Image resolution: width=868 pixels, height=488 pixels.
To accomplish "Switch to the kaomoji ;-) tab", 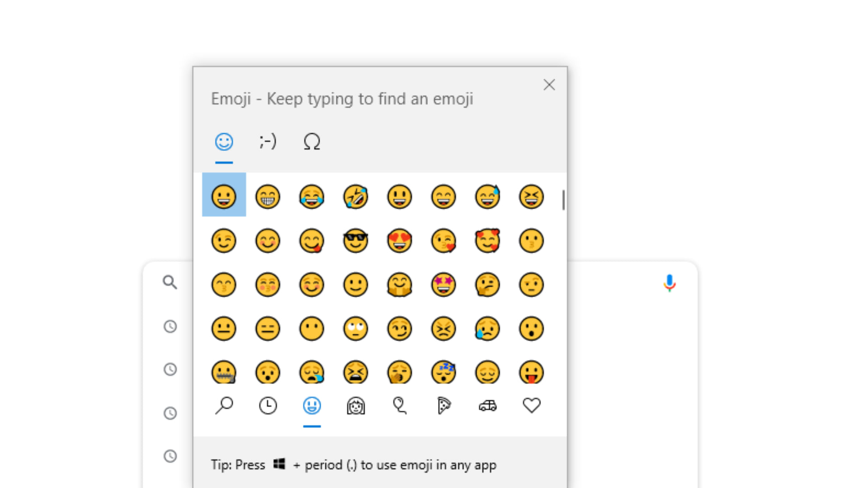I will pos(268,142).
